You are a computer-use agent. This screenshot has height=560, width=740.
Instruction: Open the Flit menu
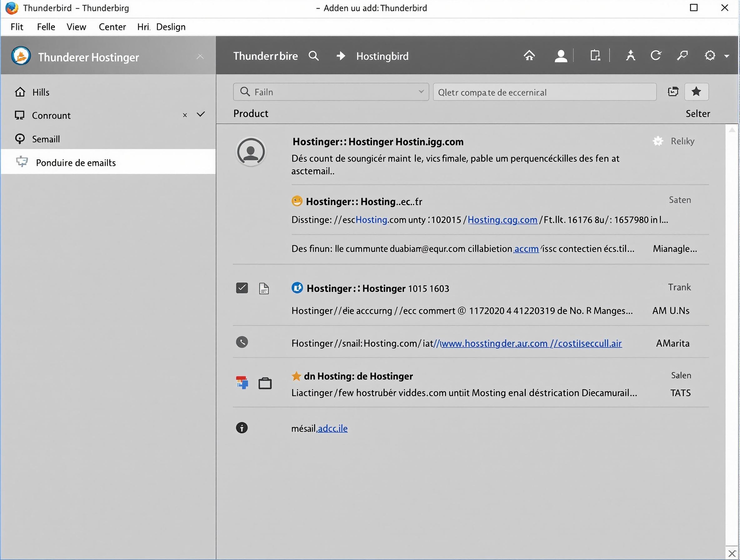coord(17,27)
